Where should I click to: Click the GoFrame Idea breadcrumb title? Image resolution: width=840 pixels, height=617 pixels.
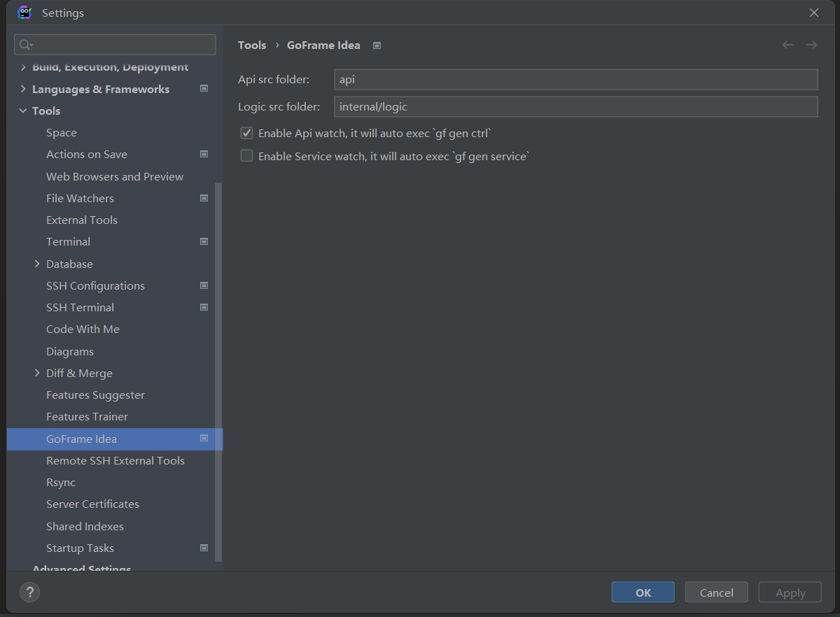click(x=323, y=45)
